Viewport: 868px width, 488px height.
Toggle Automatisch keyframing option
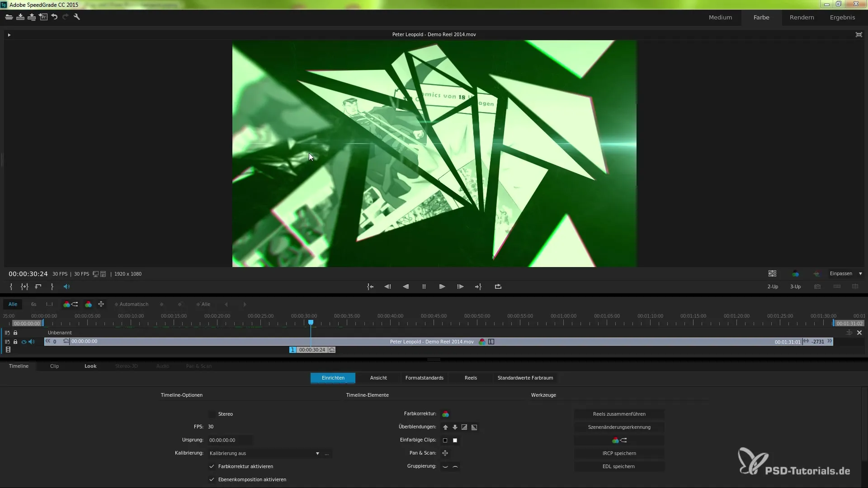point(132,304)
